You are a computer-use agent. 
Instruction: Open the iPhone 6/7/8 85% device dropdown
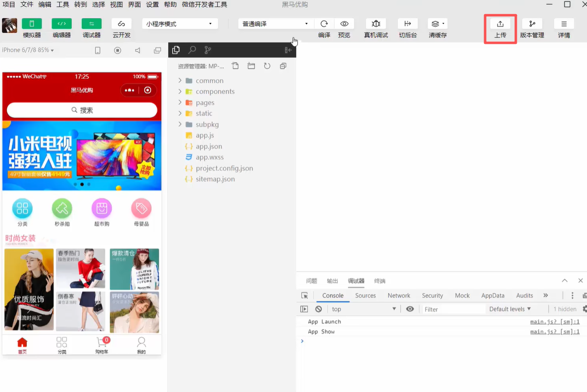click(28, 50)
